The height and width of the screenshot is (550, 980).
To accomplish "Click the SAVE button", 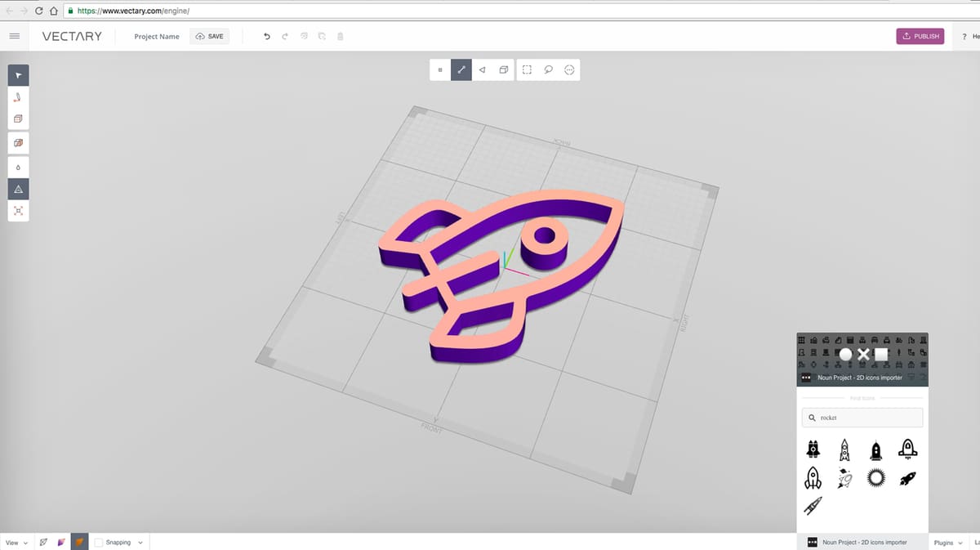I will (209, 37).
